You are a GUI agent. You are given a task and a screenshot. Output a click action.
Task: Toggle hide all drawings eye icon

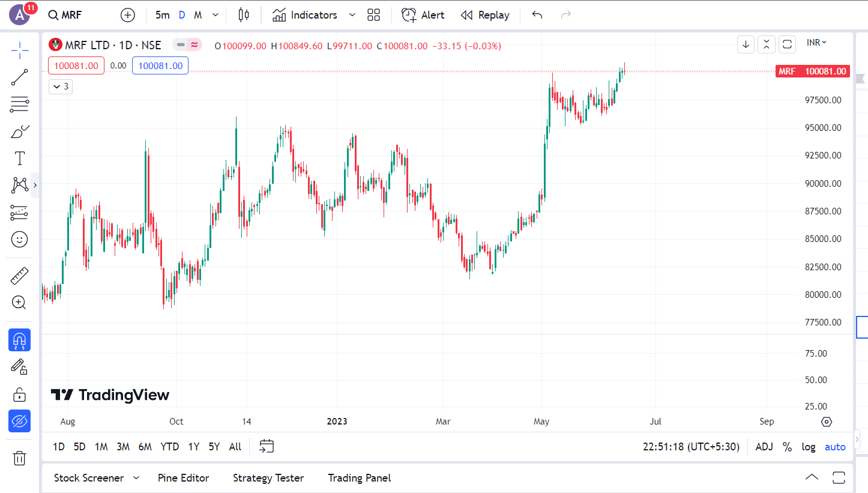20,421
